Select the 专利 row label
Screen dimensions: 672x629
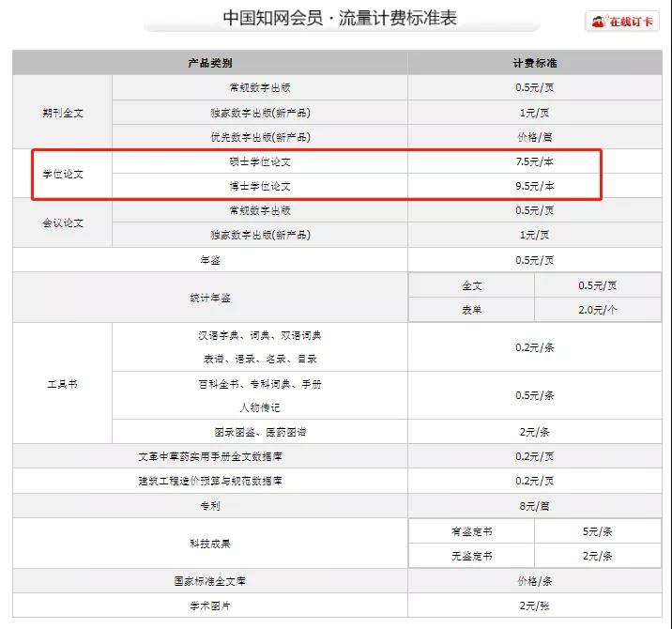(x=210, y=505)
